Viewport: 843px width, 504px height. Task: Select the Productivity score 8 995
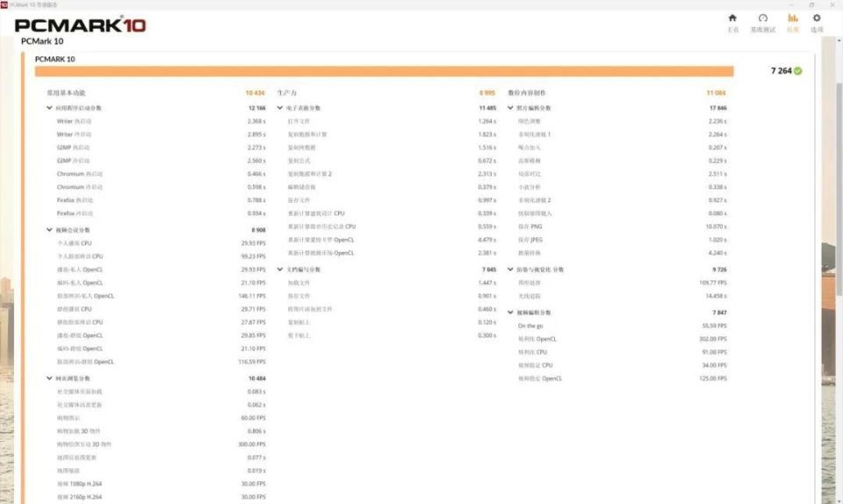tap(487, 93)
